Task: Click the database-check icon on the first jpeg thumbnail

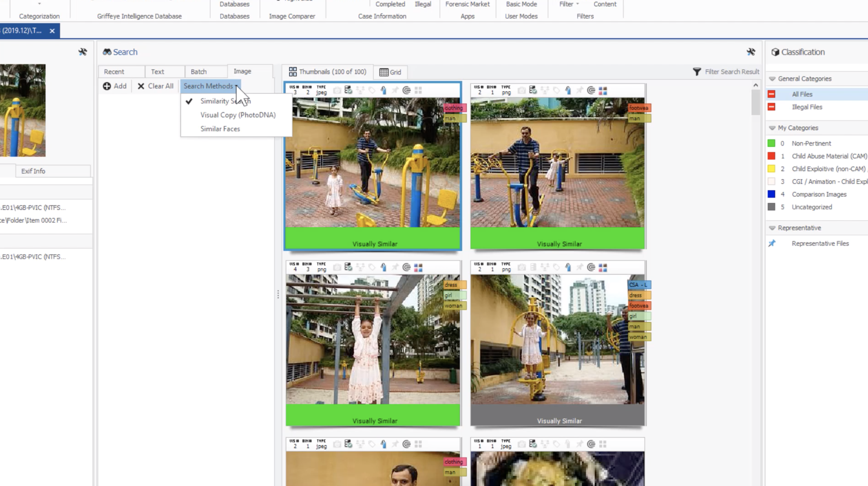Action: coord(348,90)
